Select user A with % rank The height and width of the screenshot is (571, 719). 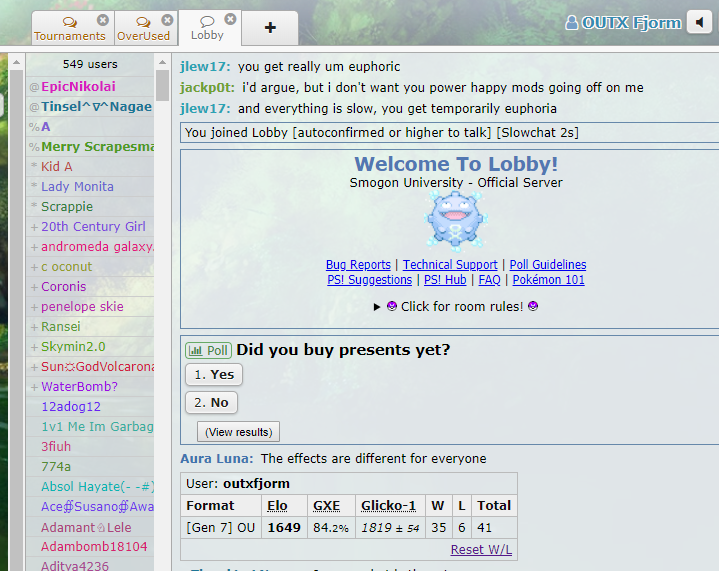90,127
